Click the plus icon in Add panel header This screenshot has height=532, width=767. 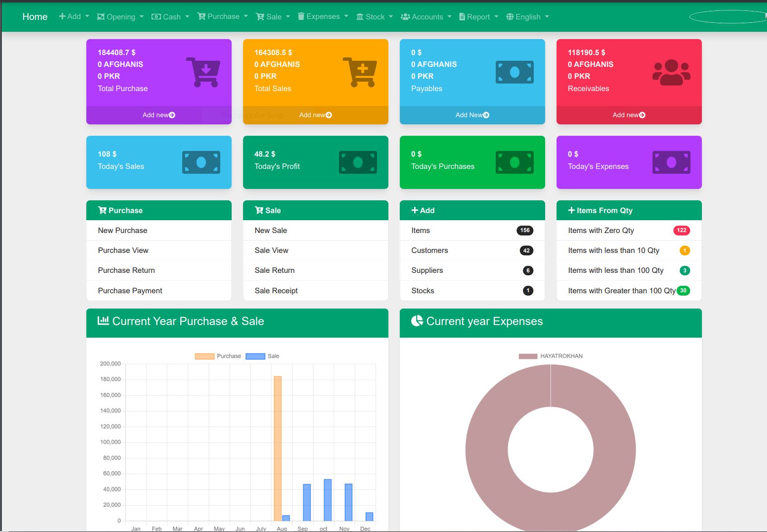pos(415,210)
